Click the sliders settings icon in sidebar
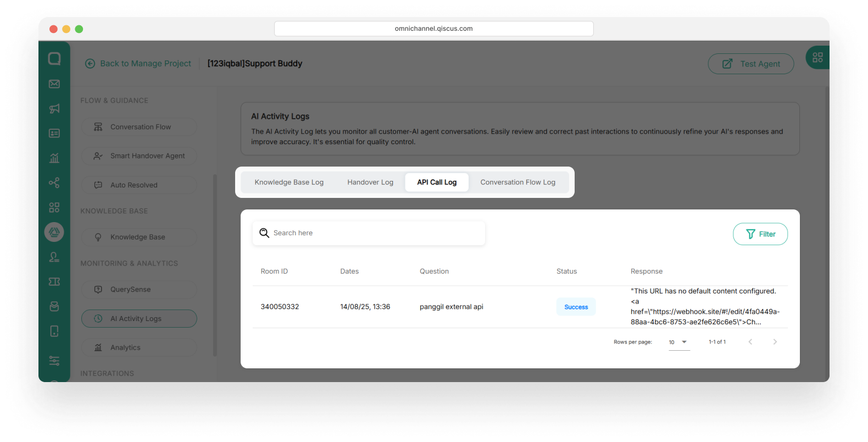The width and height of the screenshot is (868, 442). point(54,361)
